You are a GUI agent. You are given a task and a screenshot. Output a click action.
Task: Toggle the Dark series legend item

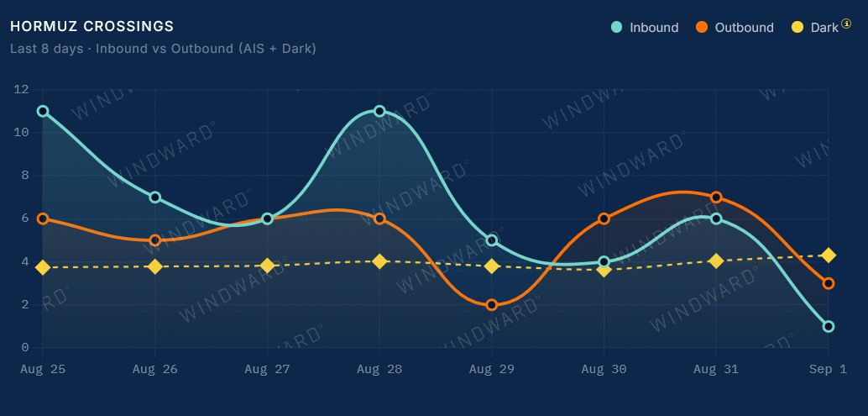(815, 27)
